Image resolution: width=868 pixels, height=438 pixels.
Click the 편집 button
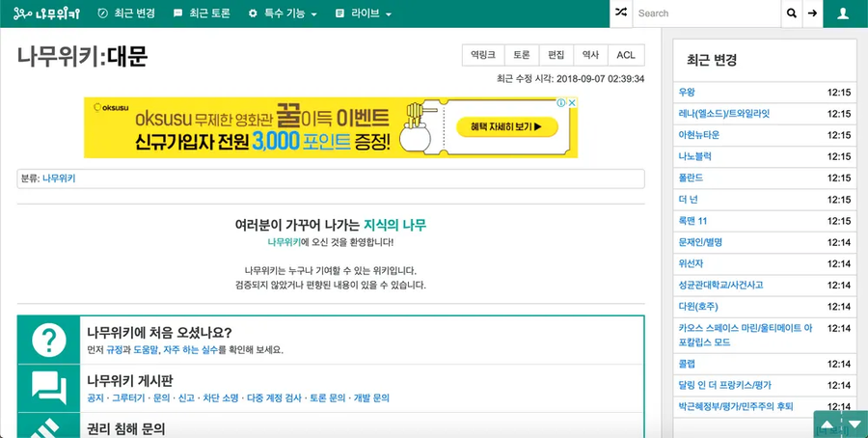[x=556, y=55]
